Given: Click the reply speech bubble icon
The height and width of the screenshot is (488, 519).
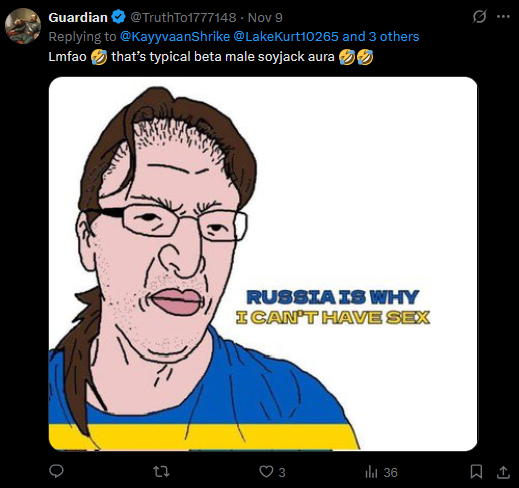Looking at the screenshot, I should (56, 472).
